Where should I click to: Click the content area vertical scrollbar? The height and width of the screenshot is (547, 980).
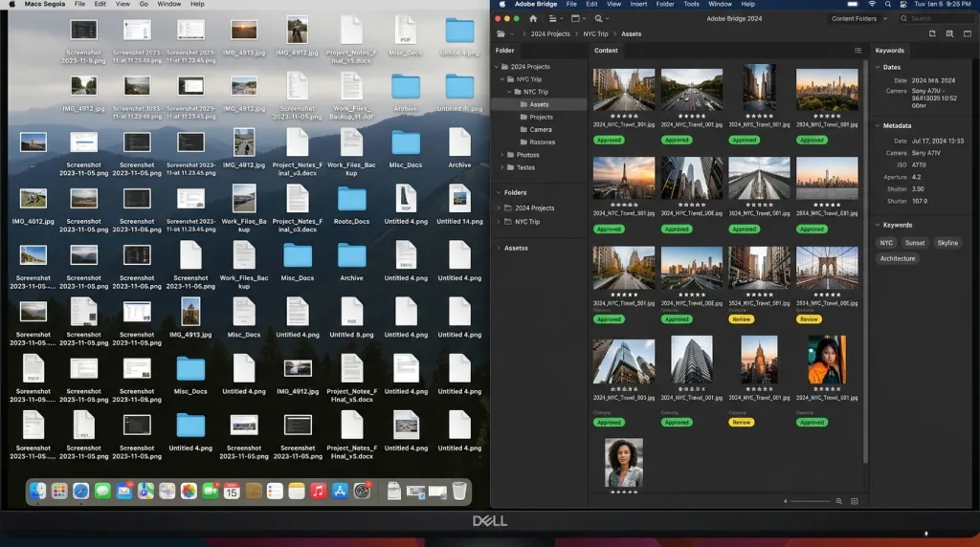pos(865,262)
